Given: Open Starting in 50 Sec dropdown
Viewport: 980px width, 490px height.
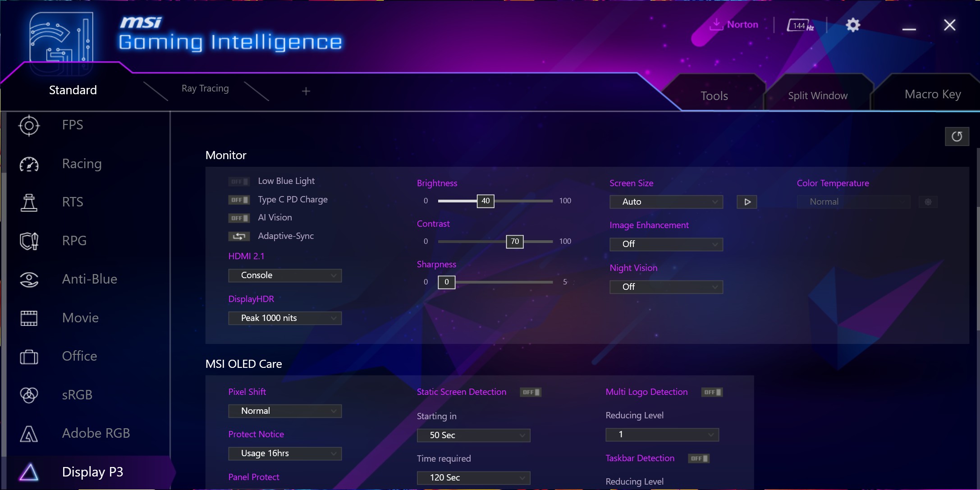Looking at the screenshot, I should pos(473,435).
